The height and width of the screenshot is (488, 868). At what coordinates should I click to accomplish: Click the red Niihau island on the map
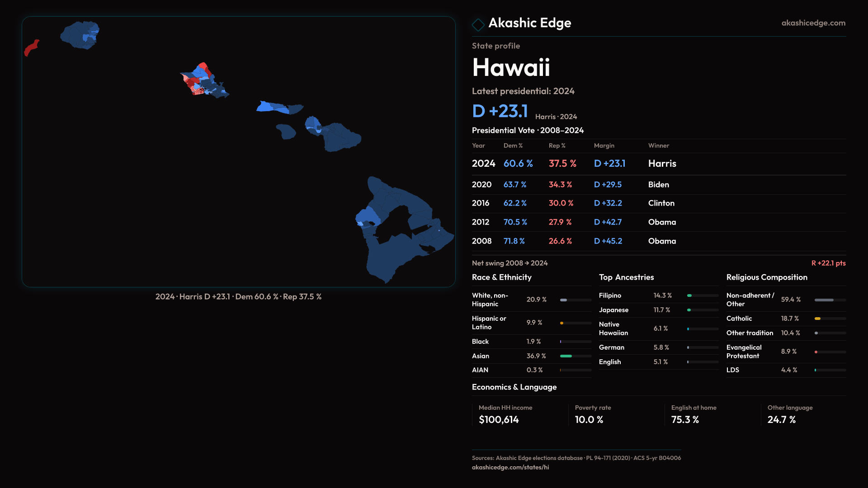click(x=31, y=48)
